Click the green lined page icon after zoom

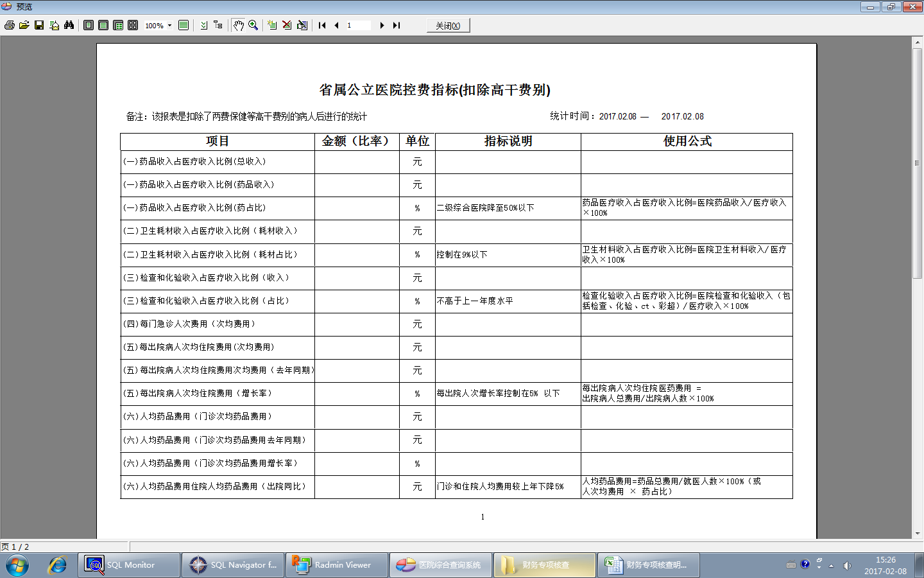[184, 25]
